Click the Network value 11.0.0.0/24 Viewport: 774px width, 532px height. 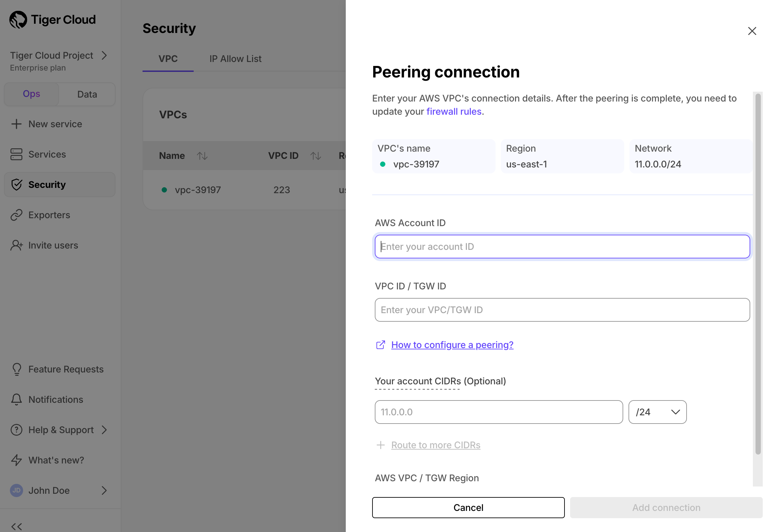tap(658, 164)
